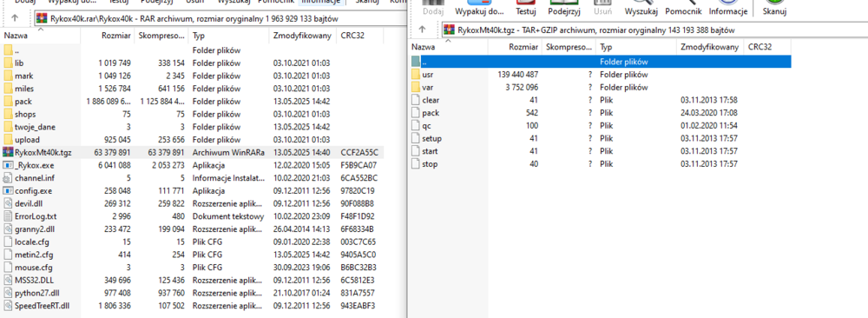The image size is (868, 318).
Task: Sort by Zmodyfikowany column in left window
Action: click(302, 36)
